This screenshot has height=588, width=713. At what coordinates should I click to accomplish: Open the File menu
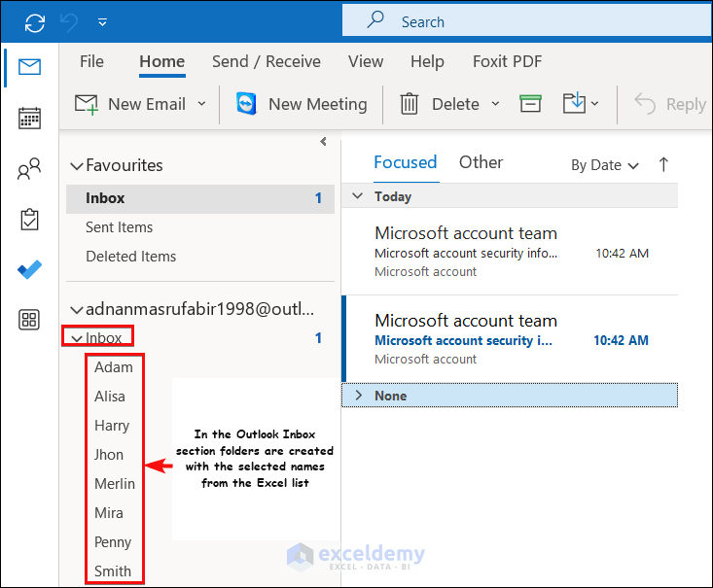pos(91,61)
